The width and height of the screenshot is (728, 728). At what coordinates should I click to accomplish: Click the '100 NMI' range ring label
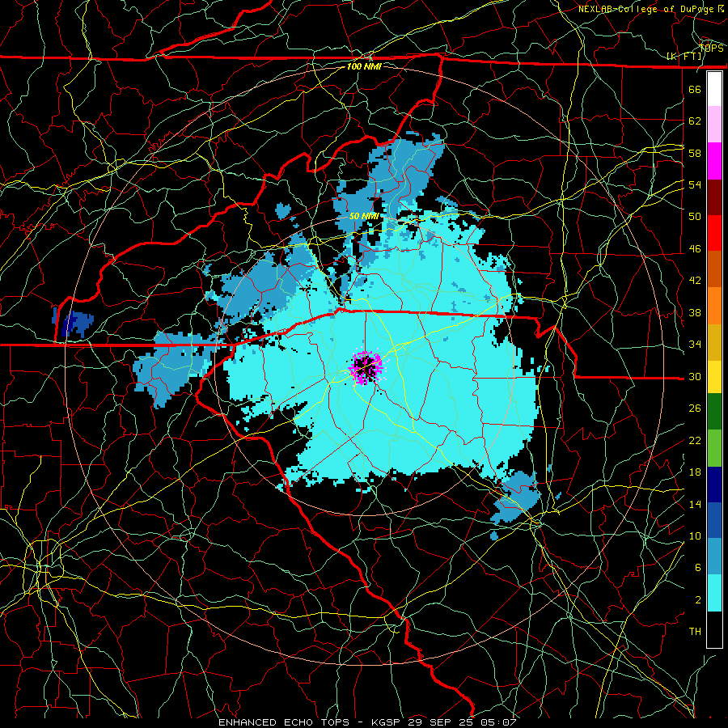pyautogui.click(x=364, y=66)
